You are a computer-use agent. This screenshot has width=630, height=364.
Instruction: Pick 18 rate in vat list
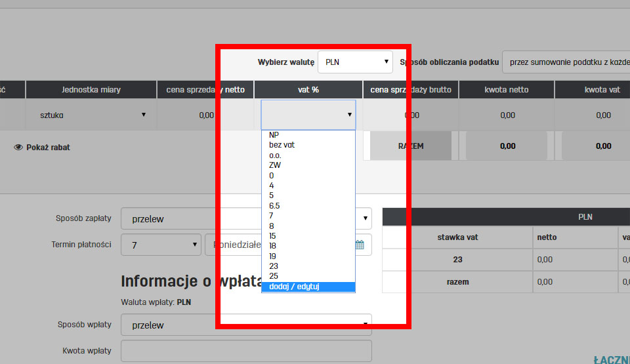308,246
